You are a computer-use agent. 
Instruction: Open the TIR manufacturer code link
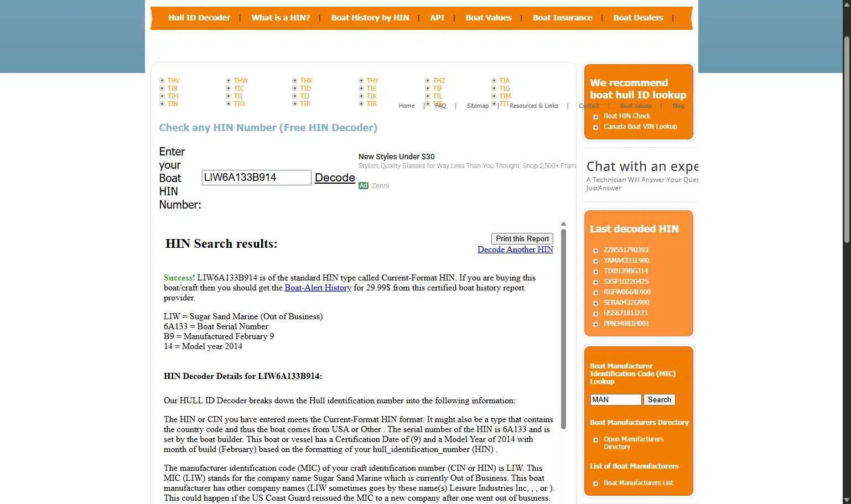371,104
